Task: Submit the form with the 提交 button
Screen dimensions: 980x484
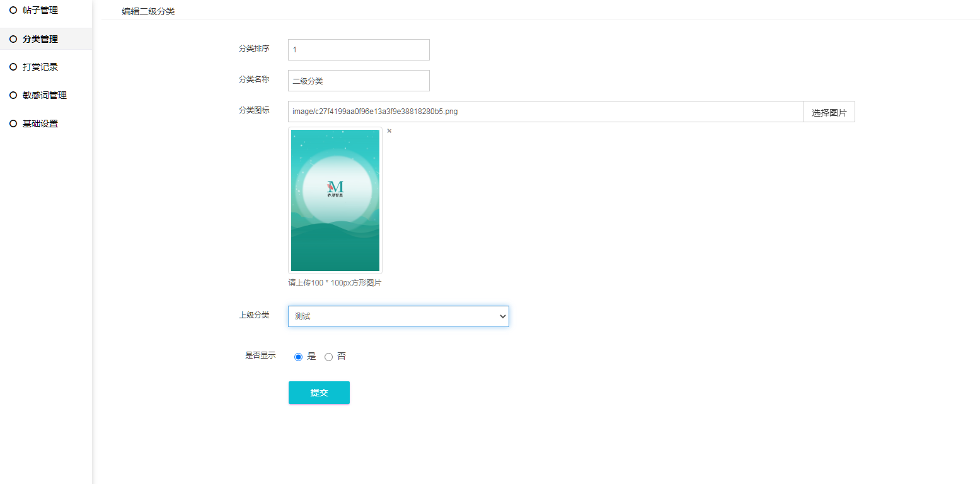Action: coord(319,393)
